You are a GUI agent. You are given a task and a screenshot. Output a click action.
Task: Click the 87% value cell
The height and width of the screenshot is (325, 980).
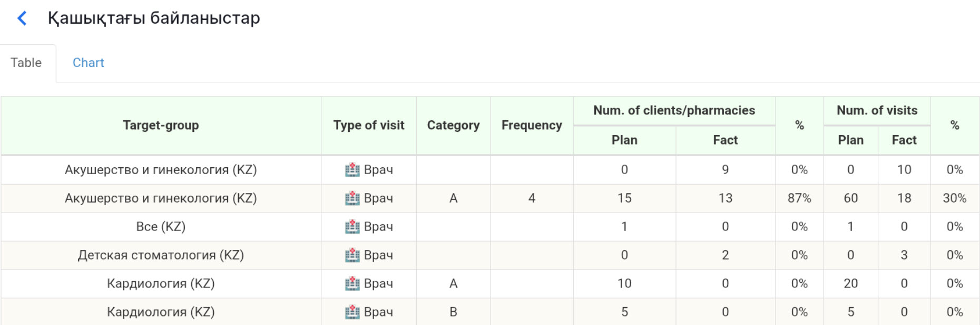(x=799, y=198)
